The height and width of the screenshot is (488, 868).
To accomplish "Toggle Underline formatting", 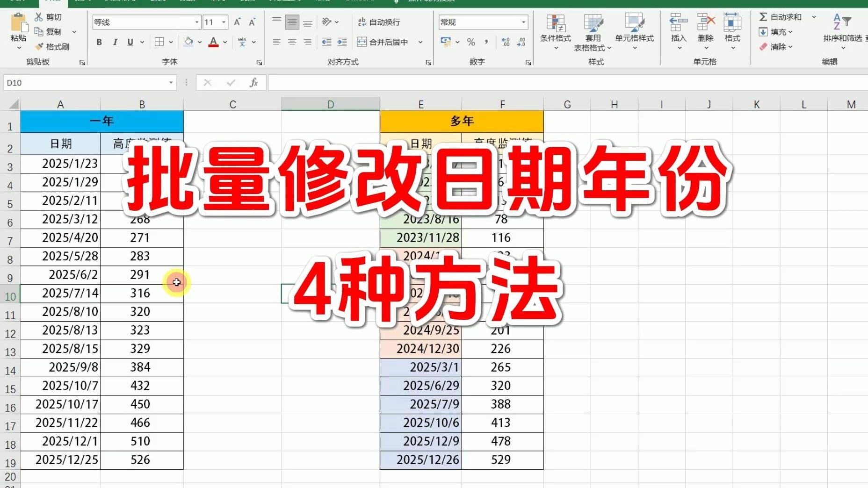I will (x=130, y=42).
